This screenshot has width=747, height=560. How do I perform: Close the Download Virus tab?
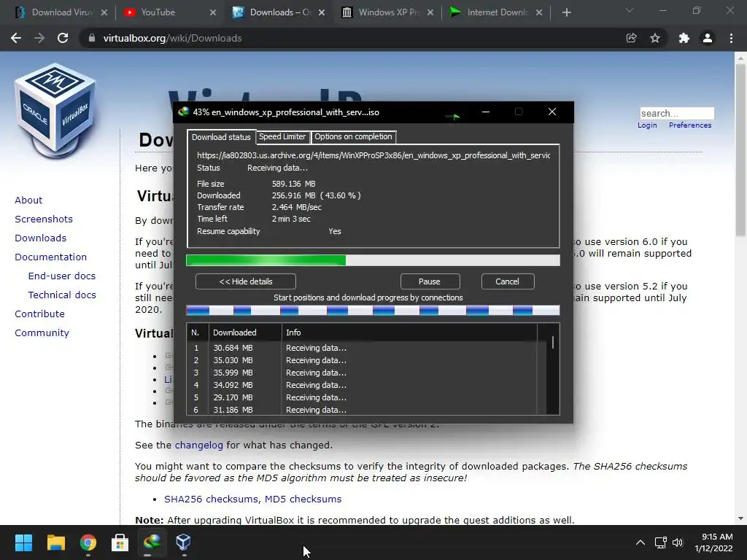tap(104, 12)
